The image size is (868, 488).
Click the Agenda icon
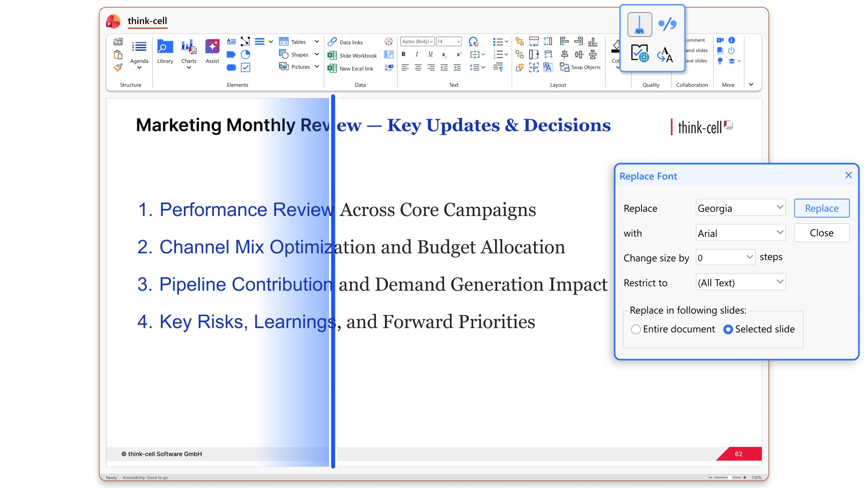coord(139,54)
